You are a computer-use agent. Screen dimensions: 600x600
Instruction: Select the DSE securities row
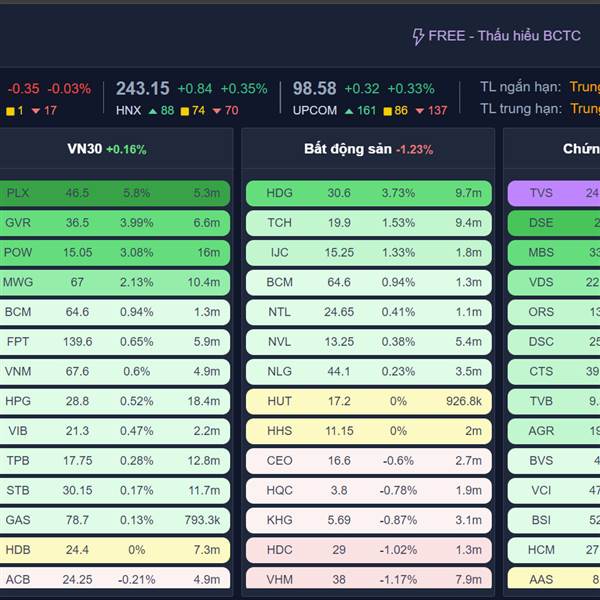[x=554, y=223]
